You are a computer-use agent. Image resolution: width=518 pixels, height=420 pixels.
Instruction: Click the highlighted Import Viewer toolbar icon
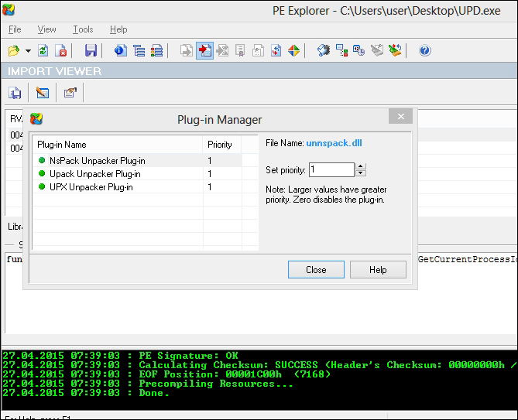[x=204, y=51]
